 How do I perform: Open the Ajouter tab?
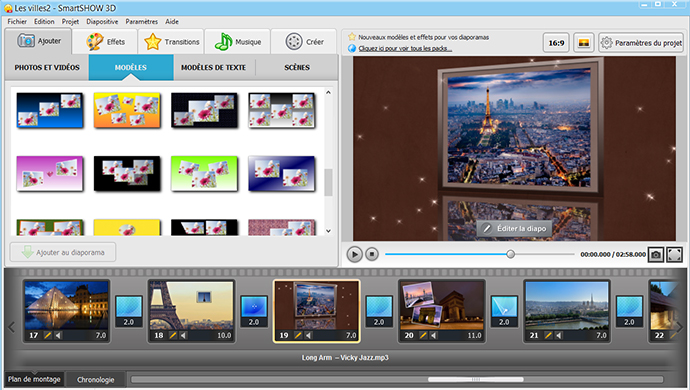(x=38, y=41)
